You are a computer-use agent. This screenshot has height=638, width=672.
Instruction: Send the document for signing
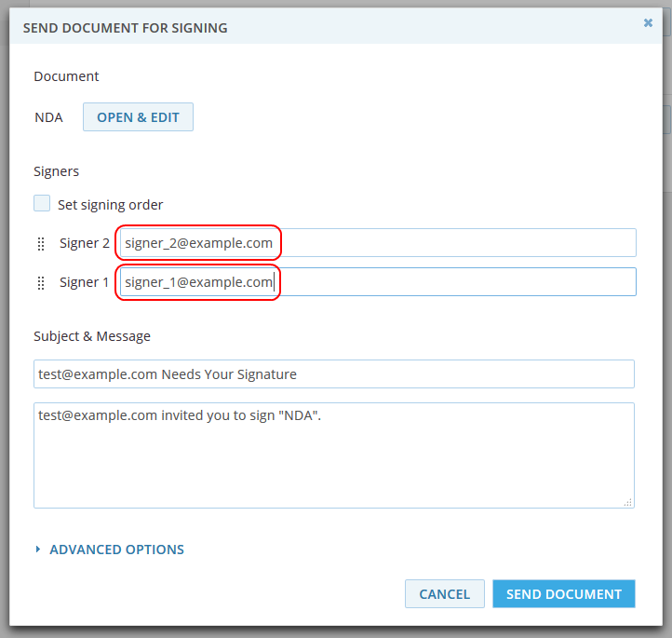(x=564, y=594)
